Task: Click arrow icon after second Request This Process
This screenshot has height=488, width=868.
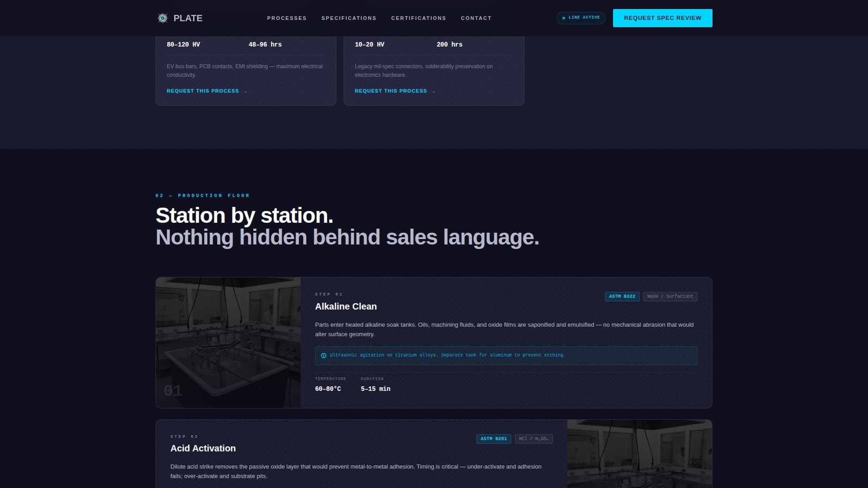Action: point(434,91)
